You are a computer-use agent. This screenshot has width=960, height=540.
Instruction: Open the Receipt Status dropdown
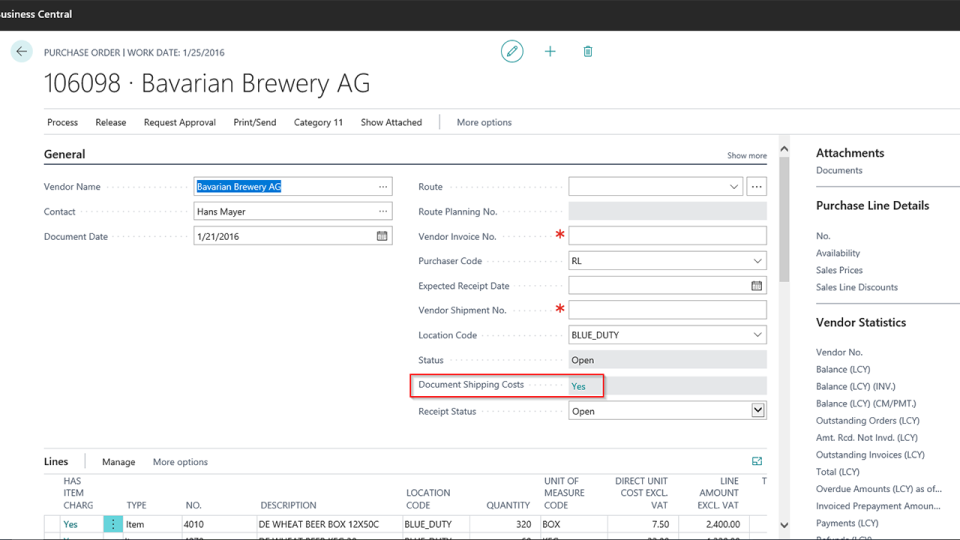[x=758, y=411]
